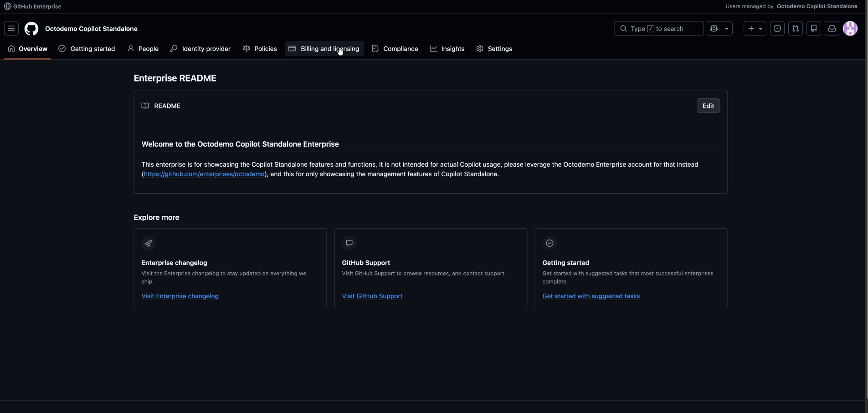Click the Settings gear icon
868x413 pixels.
click(480, 48)
